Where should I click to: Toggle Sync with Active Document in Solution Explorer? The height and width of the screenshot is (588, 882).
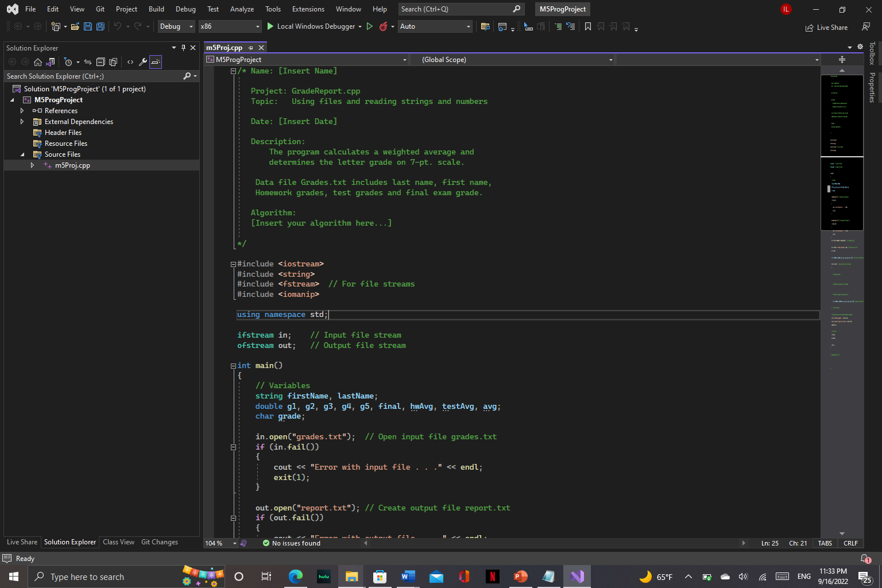tap(88, 62)
